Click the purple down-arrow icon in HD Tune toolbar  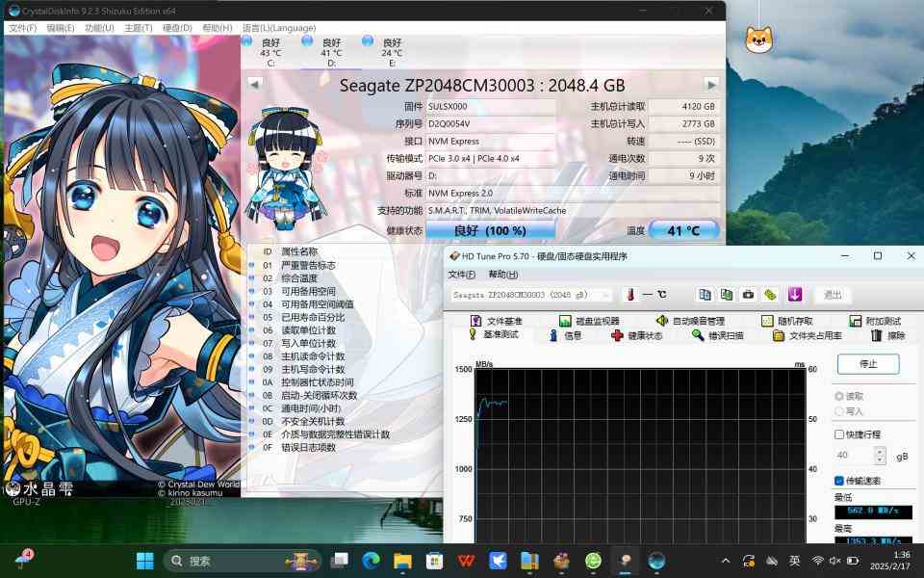pos(795,295)
